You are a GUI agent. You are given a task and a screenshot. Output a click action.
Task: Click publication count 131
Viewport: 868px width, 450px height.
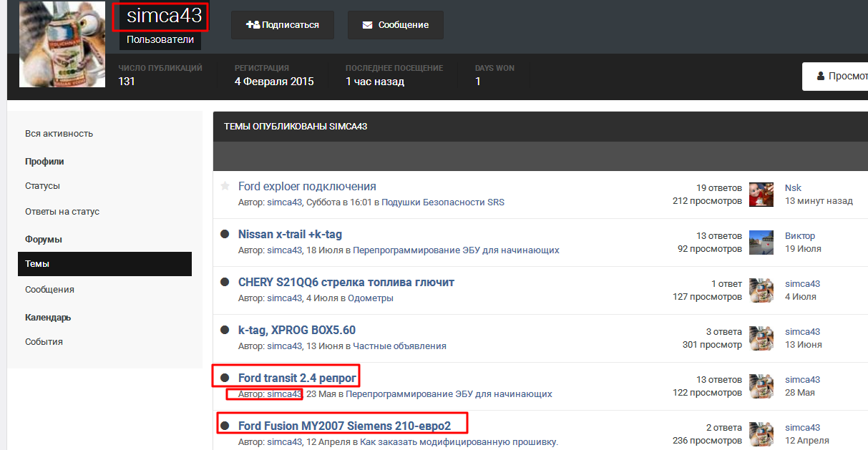click(x=127, y=82)
